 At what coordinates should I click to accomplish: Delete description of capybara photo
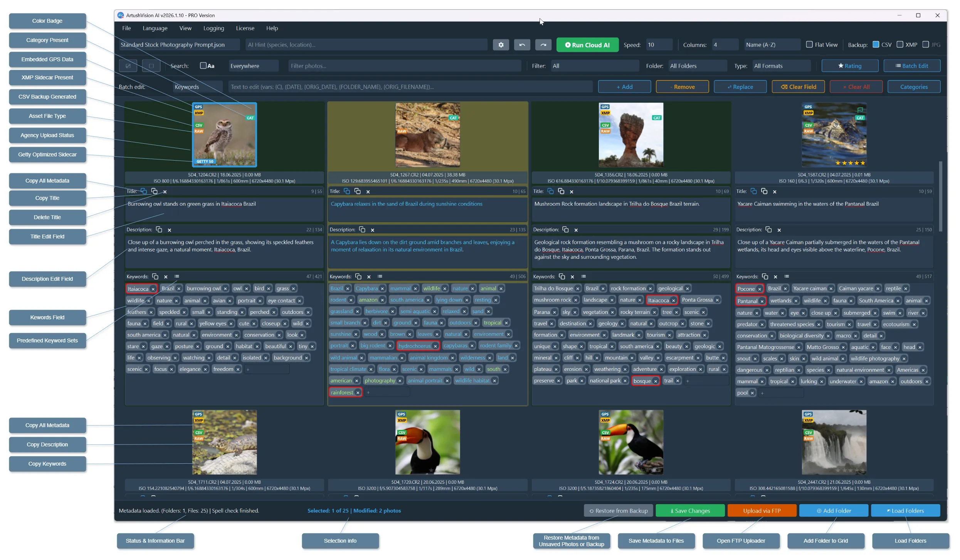pos(372,230)
